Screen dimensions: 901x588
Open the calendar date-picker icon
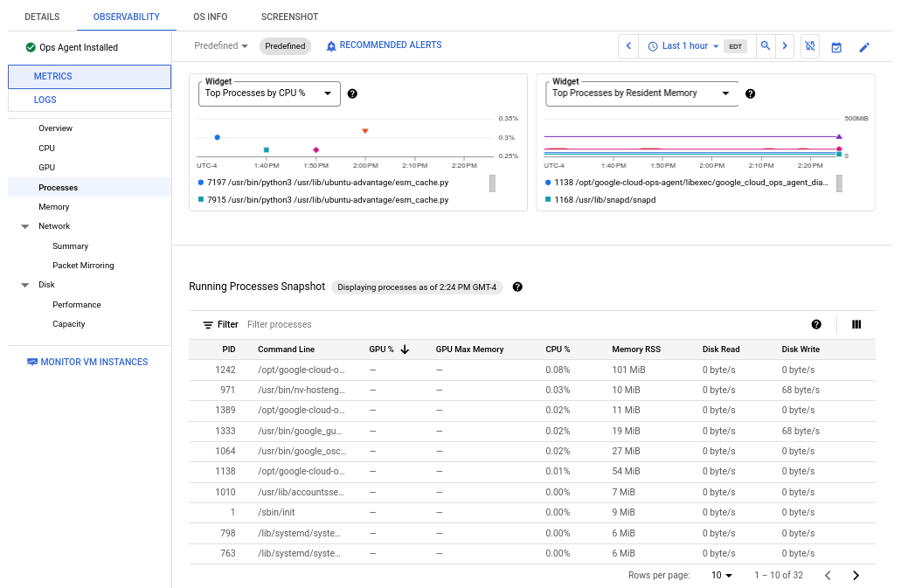[836, 45]
